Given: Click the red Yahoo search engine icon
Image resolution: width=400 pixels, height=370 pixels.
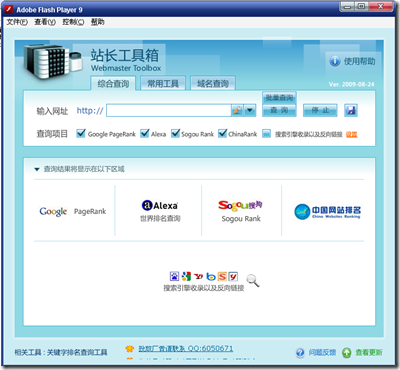Looking at the screenshot, I should [x=199, y=276].
